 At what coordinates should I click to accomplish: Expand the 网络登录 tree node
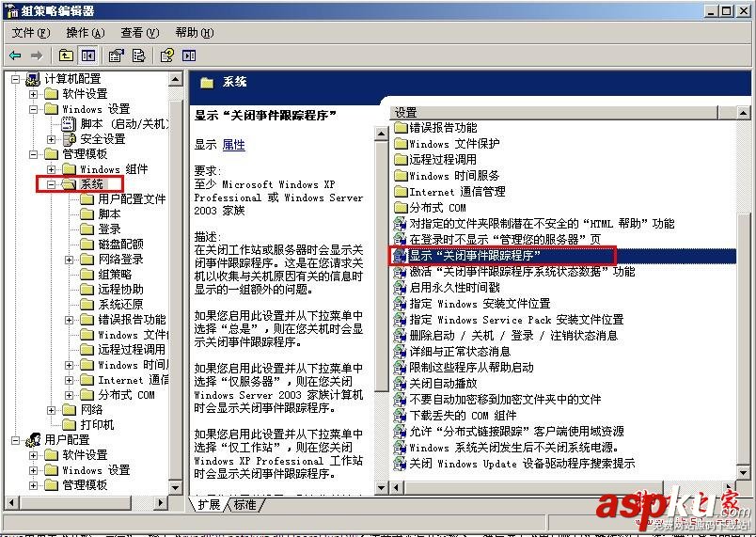point(69,260)
